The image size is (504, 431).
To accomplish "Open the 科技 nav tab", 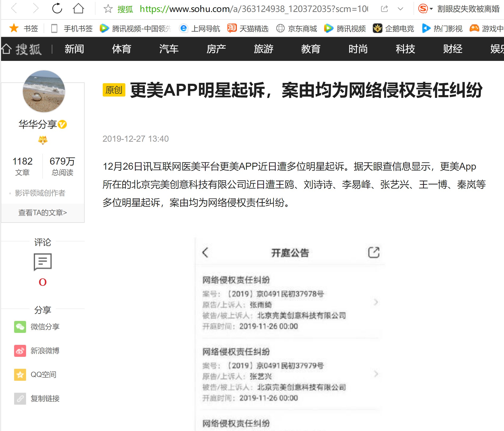I will pos(405,49).
